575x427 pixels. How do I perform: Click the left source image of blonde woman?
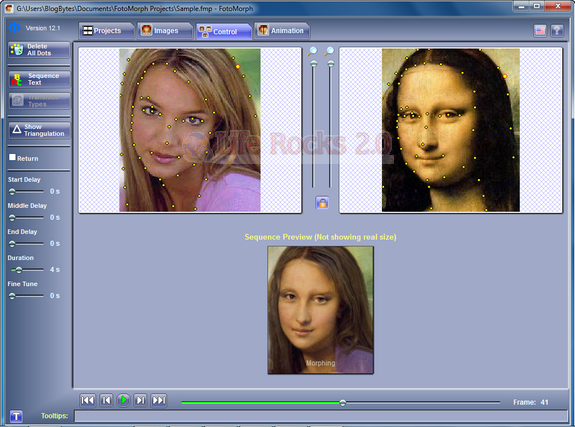click(190, 130)
